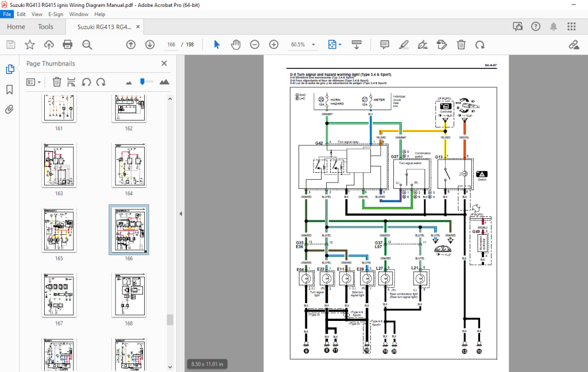Add a comment sticky note

pos(384,45)
